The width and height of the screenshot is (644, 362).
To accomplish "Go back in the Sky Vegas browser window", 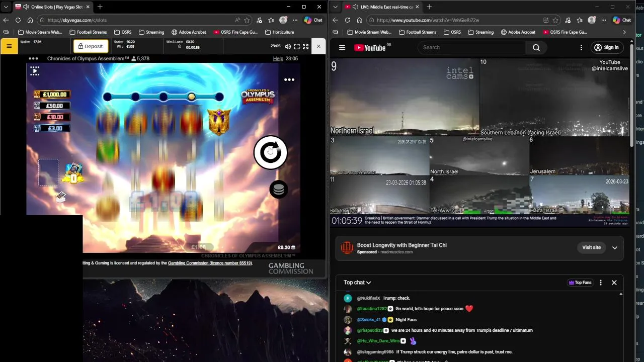I will (x=6, y=20).
